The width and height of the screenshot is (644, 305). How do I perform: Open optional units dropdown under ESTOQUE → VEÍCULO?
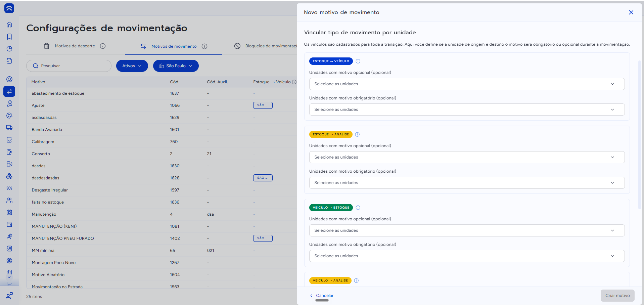coord(467,84)
